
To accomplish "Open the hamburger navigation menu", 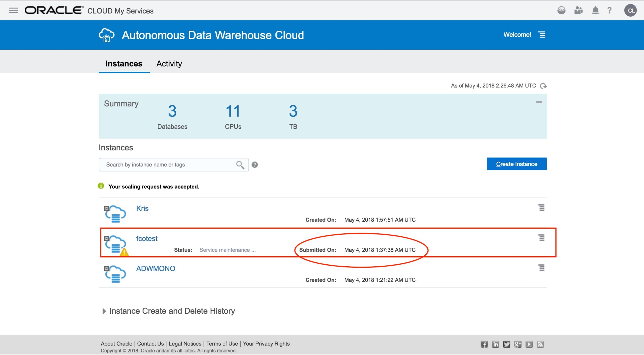I will point(13,10).
